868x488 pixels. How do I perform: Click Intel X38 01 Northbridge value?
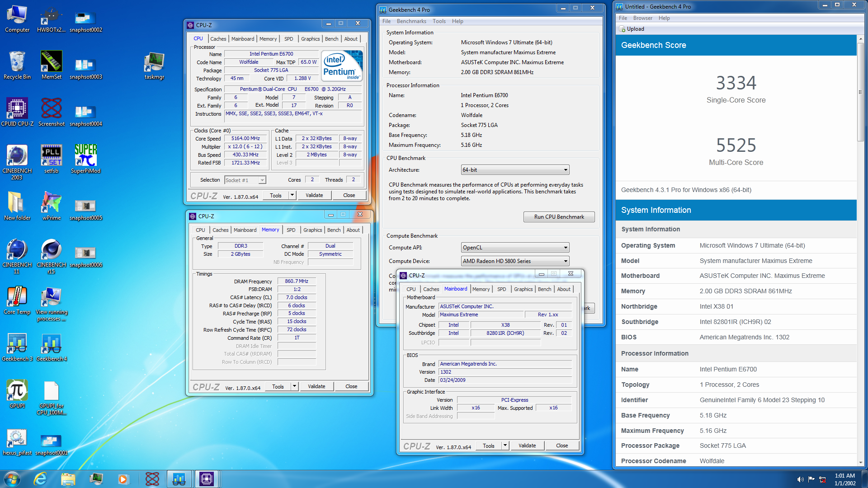[x=717, y=306]
